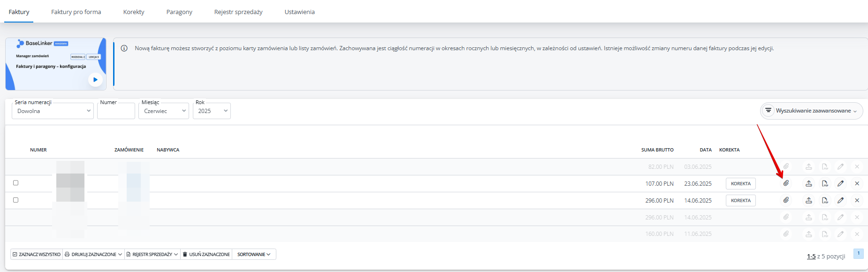Click attachment paperclip for 107.00 PLN invoice

click(786, 183)
